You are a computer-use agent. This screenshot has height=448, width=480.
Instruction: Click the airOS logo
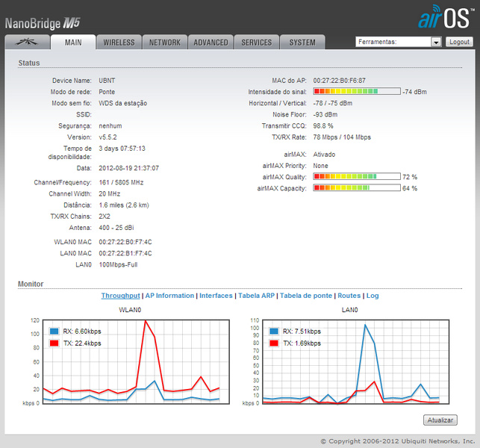[x=446, y=17]
